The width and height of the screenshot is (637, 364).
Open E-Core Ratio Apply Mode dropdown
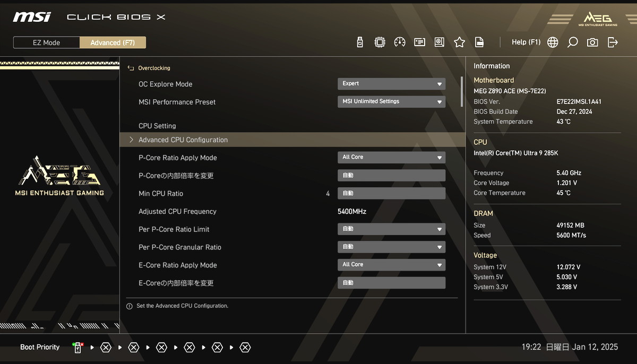tap(391, 264)
